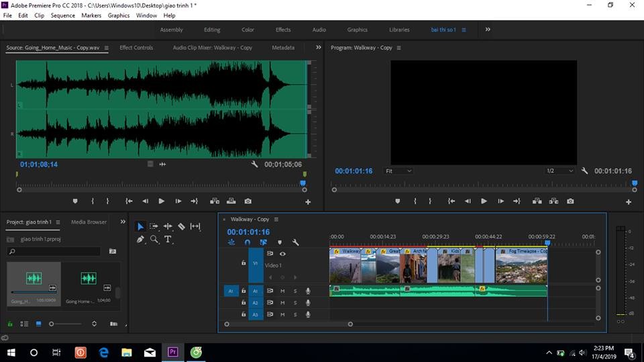The width and height of the screenshot is (644, 362).
Task: Mark In point in Program monitor
Action: pyautogui.click(x=415, y=201)
